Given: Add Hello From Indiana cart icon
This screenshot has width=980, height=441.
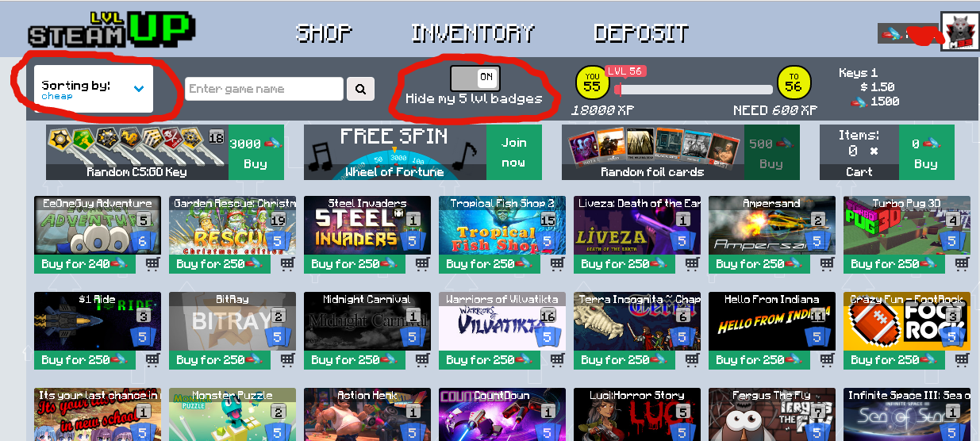Looking at the screenshot, I should 827,359.
